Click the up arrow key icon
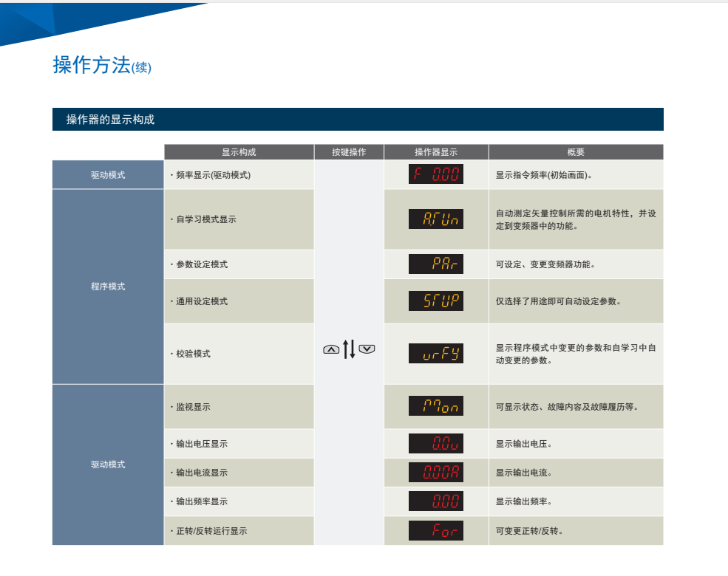This screenshot has width=728, height=576. point(331,349)
